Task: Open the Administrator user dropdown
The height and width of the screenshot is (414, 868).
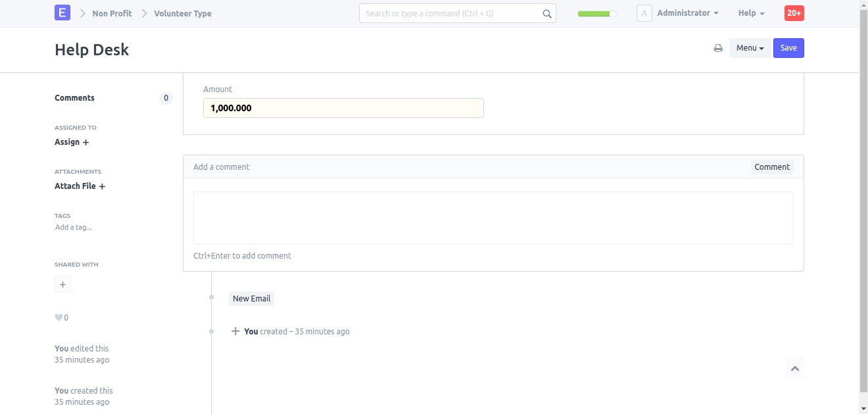Action: (x=687, y=13)
